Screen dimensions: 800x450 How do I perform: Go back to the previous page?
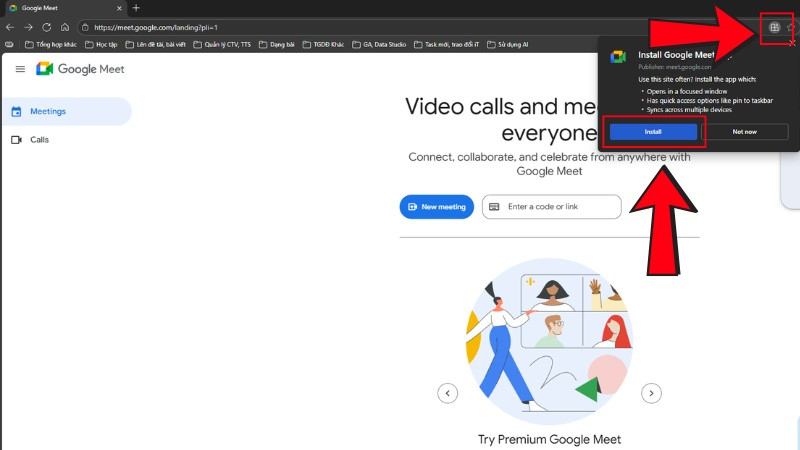pos(10,27)
